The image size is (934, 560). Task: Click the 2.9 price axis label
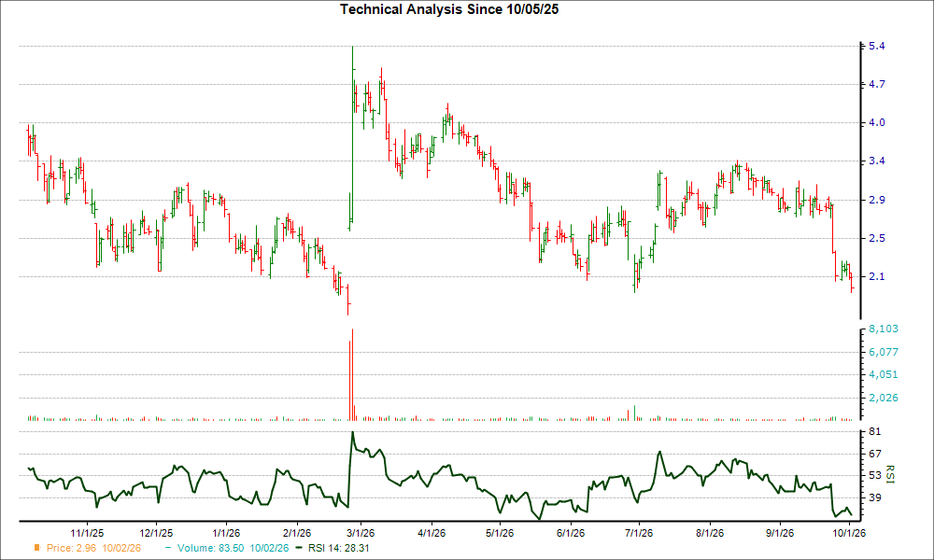pyautogui.click(x=877, y=200)
